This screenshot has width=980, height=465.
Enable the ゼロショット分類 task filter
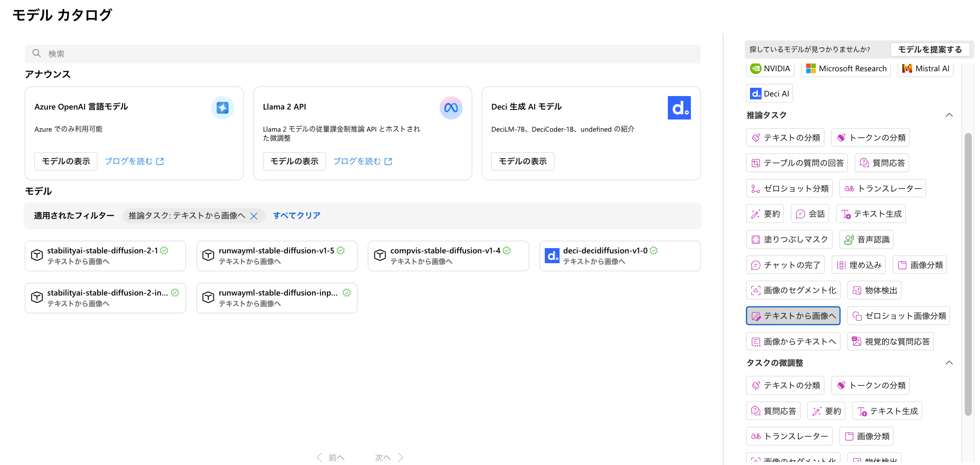pyautogui.click(x=790, y=189)
